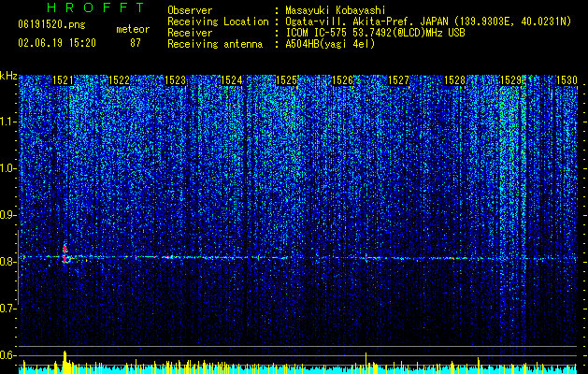Click the Receiver label
This screenshot has width=588, height=374.
click(190, 33)
